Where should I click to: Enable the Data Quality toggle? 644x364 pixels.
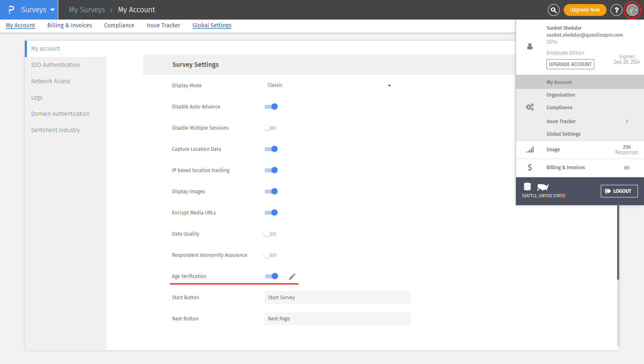[270, 234]
